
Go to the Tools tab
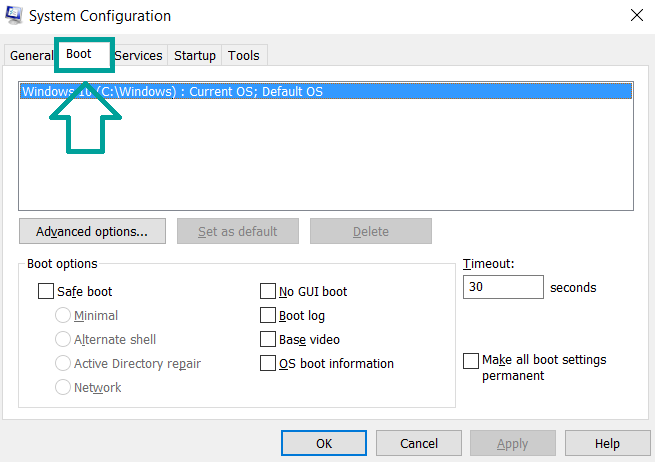(x=243, y=56)
